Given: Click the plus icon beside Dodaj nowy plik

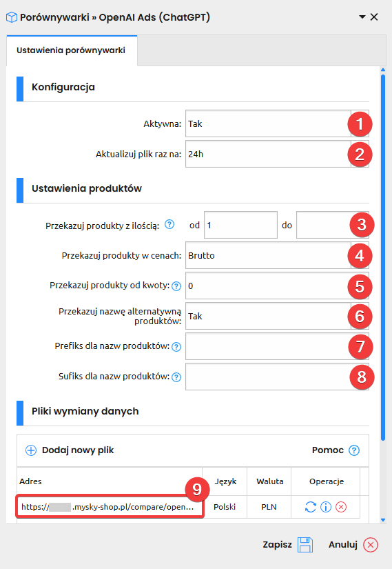Looking at the screenshot, I should 31,450.
